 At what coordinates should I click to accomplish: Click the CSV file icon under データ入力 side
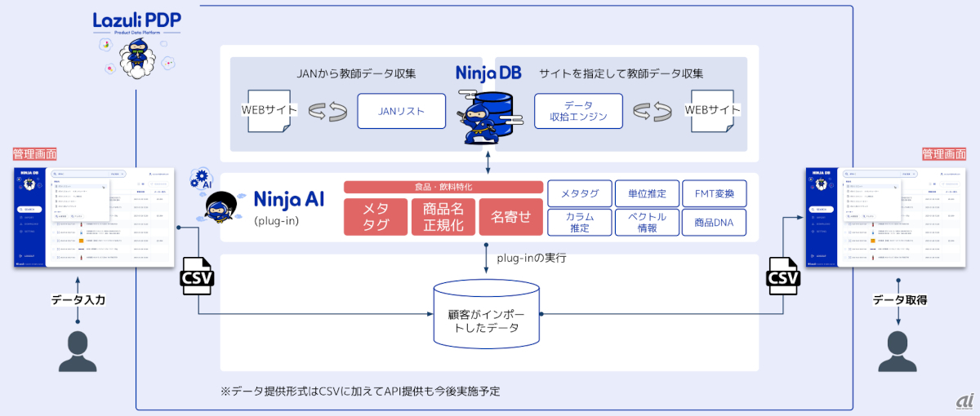pyautogui.click(x=196, y=277)
